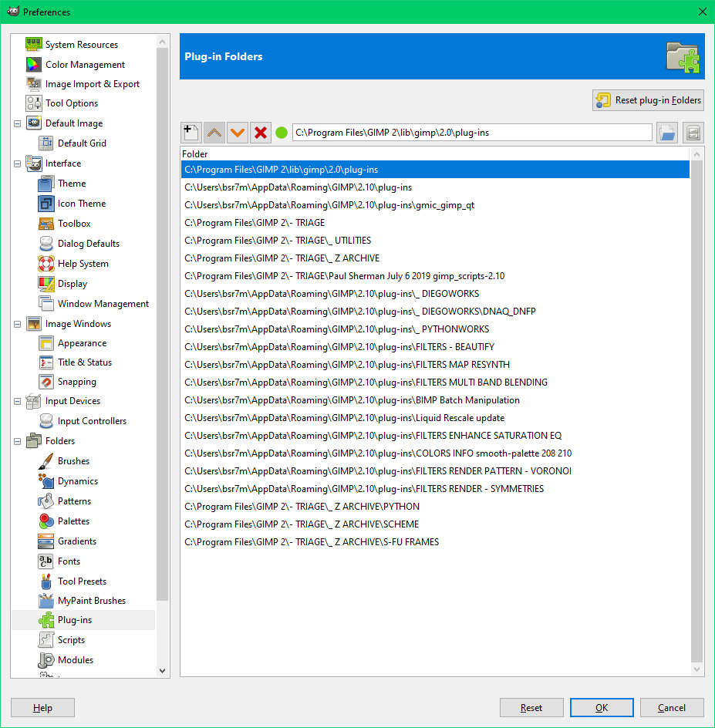The height and width of the screenshot is (728, 715).
Task: Collapse the Image Windows tree node
Action: [18, 324]
